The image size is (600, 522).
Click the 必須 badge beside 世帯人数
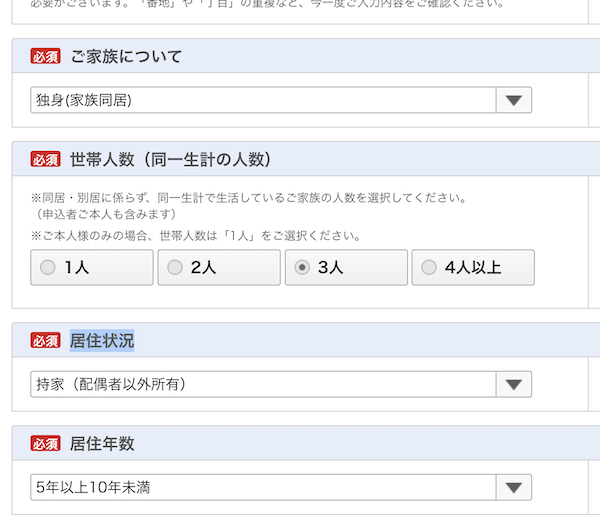[45, 159]
